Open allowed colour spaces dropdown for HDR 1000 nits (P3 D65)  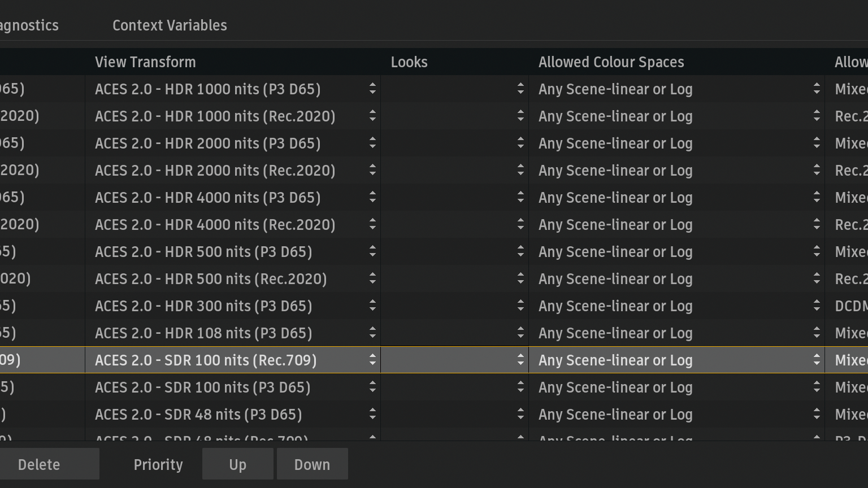[677, 89]
